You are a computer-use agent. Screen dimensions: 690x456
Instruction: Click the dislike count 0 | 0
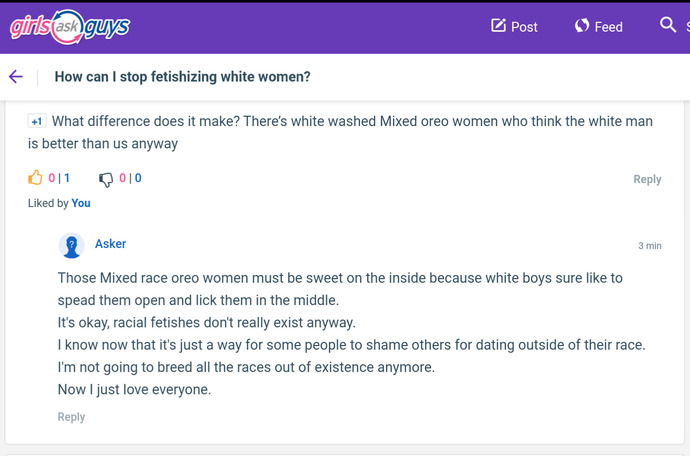(130, 178)
